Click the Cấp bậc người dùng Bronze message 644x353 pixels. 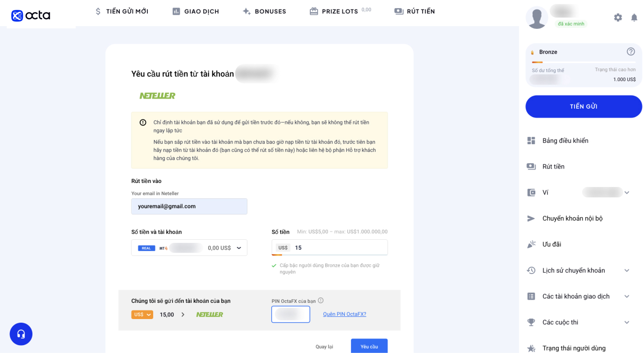330,269
